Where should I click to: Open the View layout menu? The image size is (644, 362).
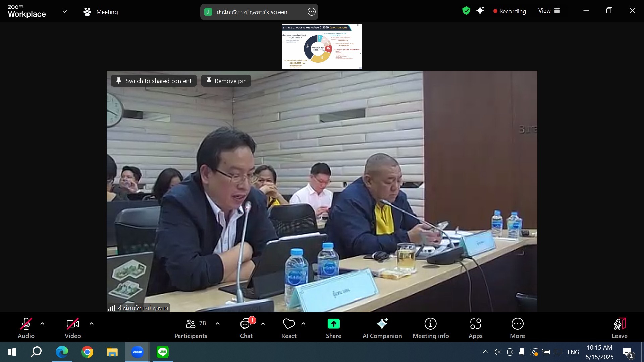coord(549,11)
